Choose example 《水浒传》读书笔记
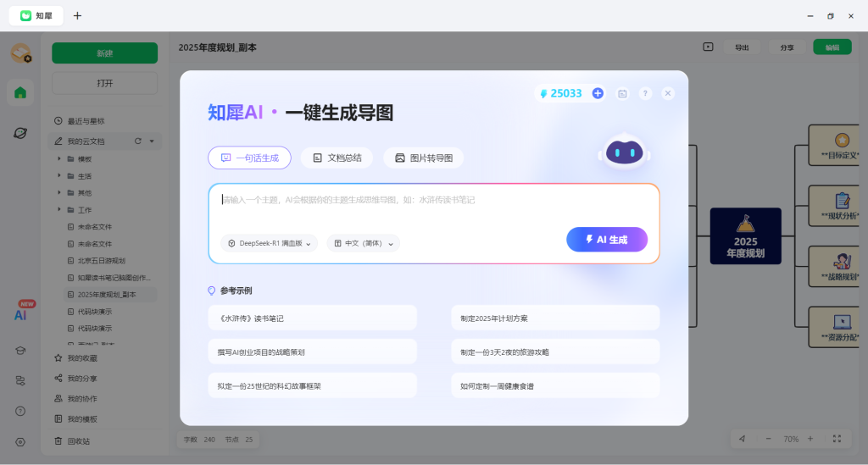 [x=312, y=318]
